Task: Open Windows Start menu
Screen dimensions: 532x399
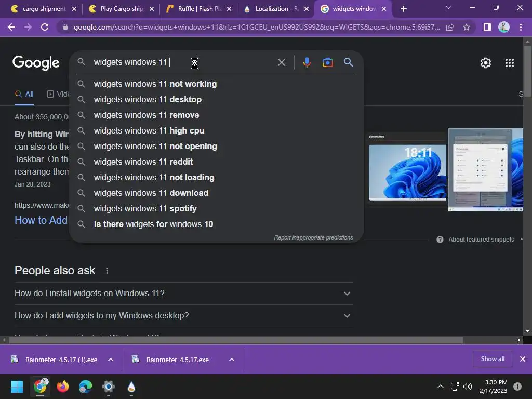Action: coord(17,387)
